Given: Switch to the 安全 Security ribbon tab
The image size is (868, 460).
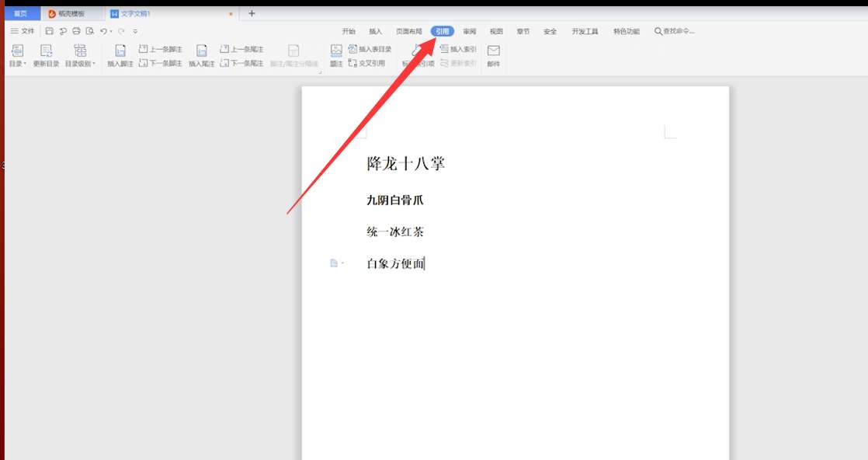Looking at the screenshot, I should click(550, 32).
